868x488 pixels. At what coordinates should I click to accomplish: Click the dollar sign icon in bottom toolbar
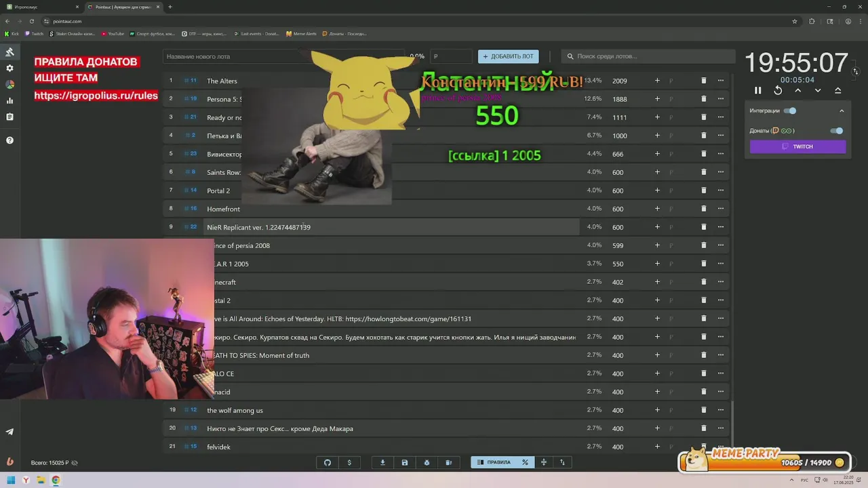click(x=349, y=462)
